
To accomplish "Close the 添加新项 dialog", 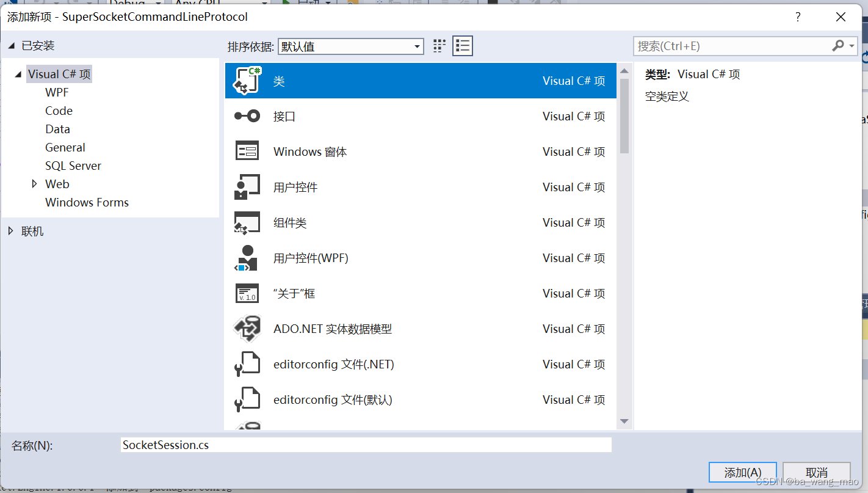I will coord(841,17).
